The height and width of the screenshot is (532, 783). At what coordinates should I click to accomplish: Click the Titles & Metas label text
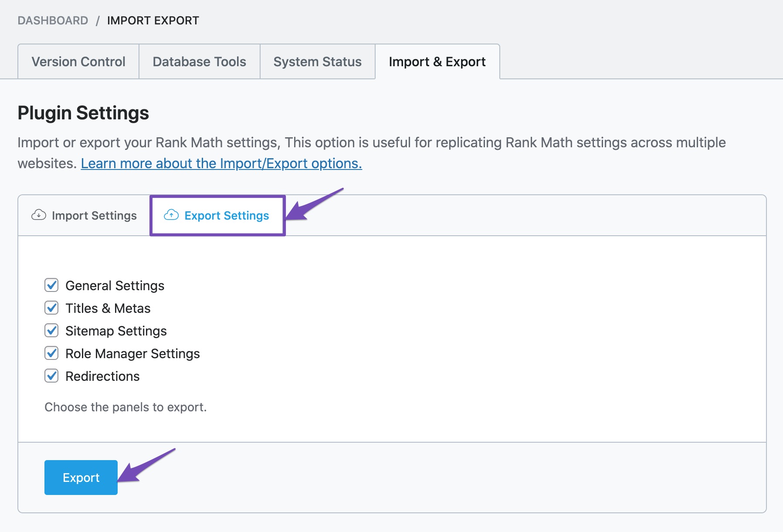point(108,308)
